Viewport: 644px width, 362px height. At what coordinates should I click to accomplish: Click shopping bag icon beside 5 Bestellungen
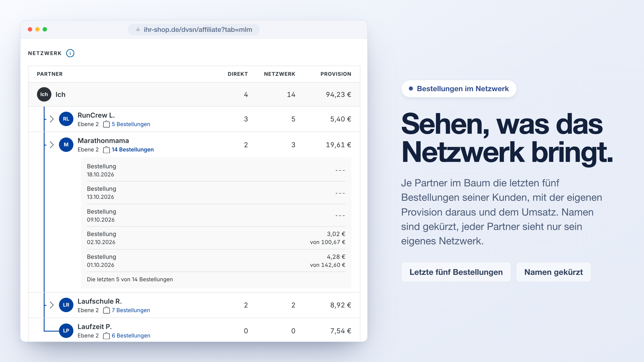pos(106,124)
